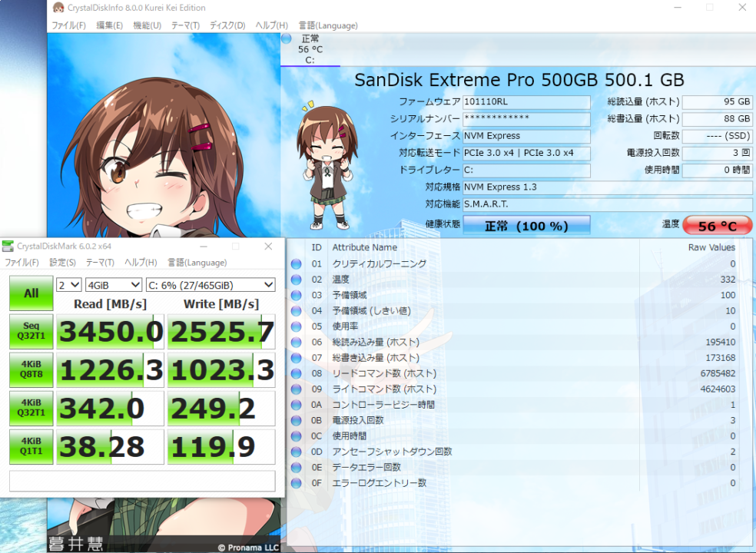Open the 設定(S) menu in CrystalDiskMark
This screenshot has height=553, width=756.
coord(63,262)
